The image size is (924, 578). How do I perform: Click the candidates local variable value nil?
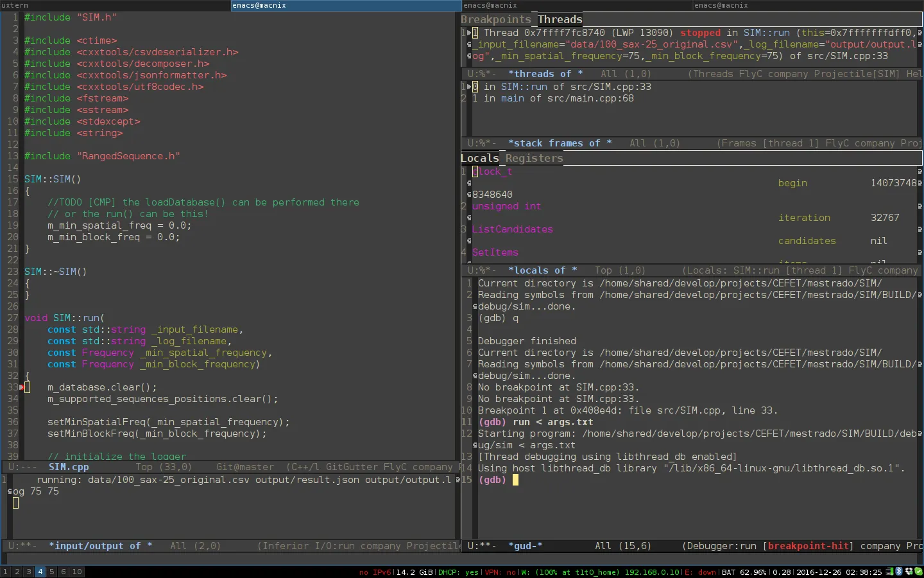(878, 241)
